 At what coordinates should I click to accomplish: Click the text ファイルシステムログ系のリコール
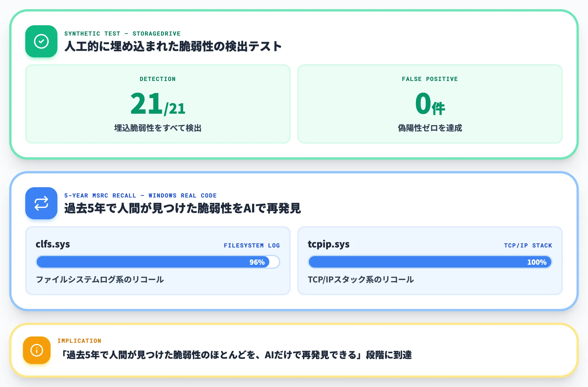click(x=100, y=279)
